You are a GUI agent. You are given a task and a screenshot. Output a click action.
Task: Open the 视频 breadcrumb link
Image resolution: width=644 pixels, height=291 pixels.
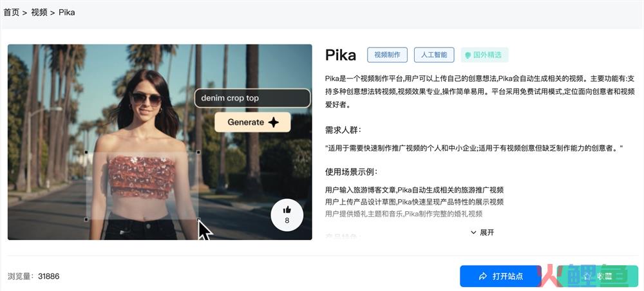click(x=39, y=12)
